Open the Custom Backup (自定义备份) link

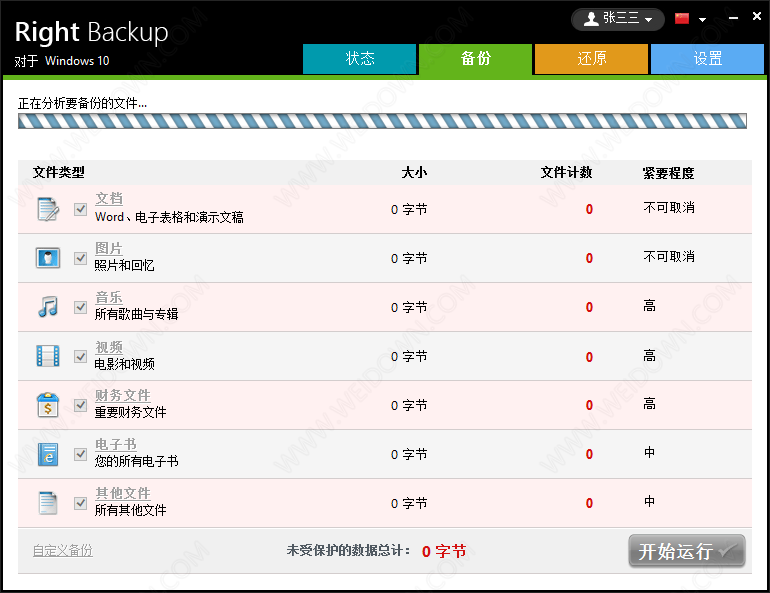tap(62, 550)
